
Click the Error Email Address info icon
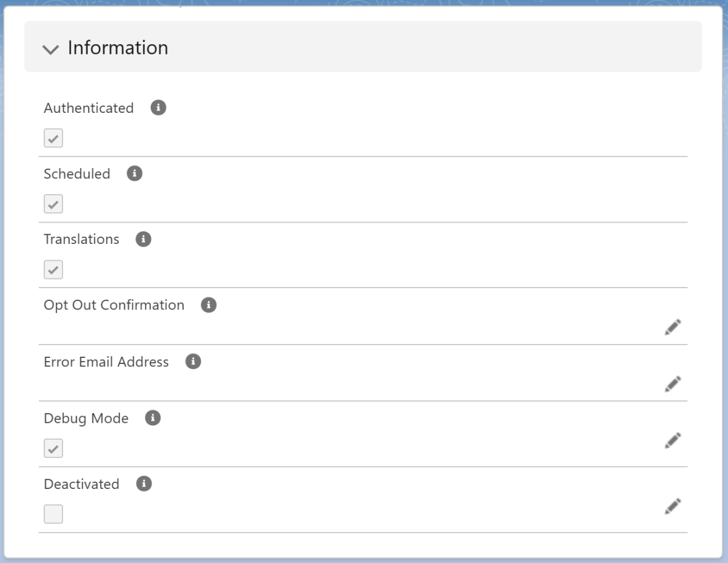click(193, 362)
